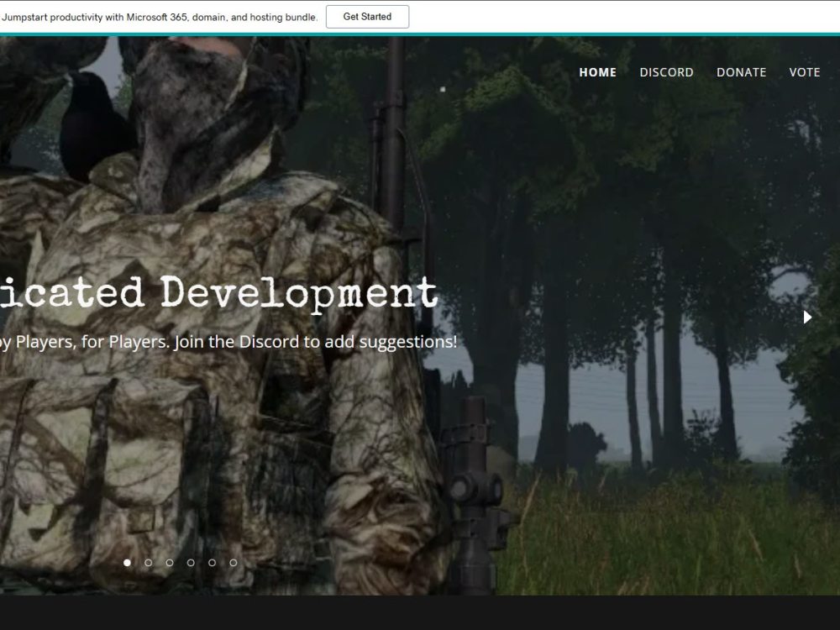Advance slideshow with the right arrow
This screenshot has width=840, height=630.
807,318
